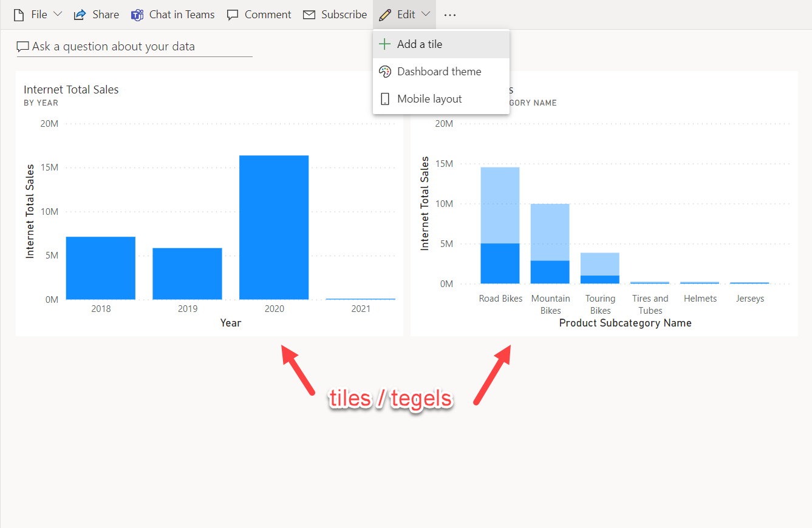Click the green plus icon for Add a tile

tap(384, 44)
